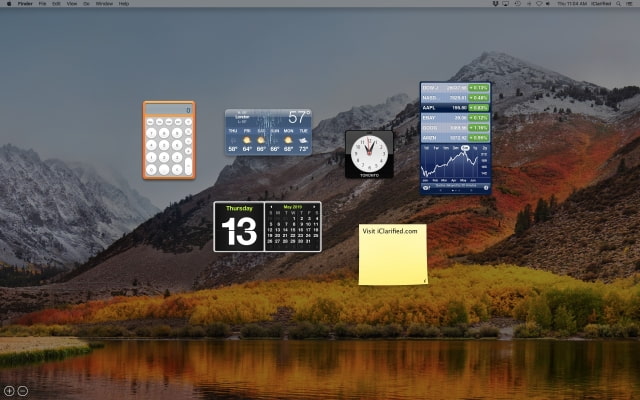Screen dimensions: 640x400
Task: Toggle the EBAY change value badge
Action: coord(479,117)
